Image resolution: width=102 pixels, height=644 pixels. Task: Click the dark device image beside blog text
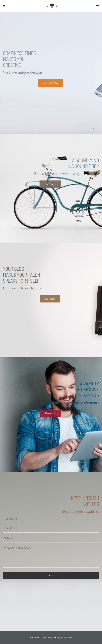98,310
